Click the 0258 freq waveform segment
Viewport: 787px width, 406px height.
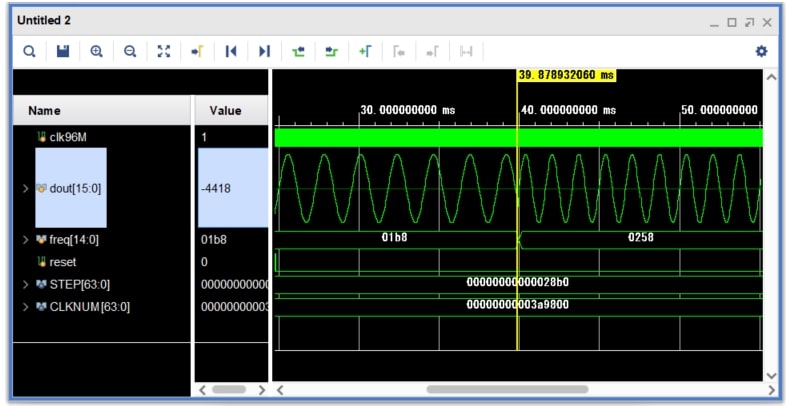pos(641,237)
